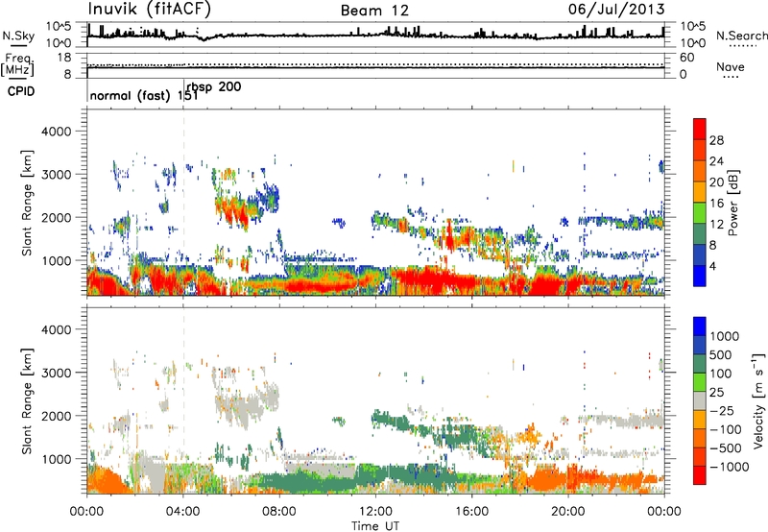
Task: Click the left '10^5' noise axis tick
Action: (59, 26)
